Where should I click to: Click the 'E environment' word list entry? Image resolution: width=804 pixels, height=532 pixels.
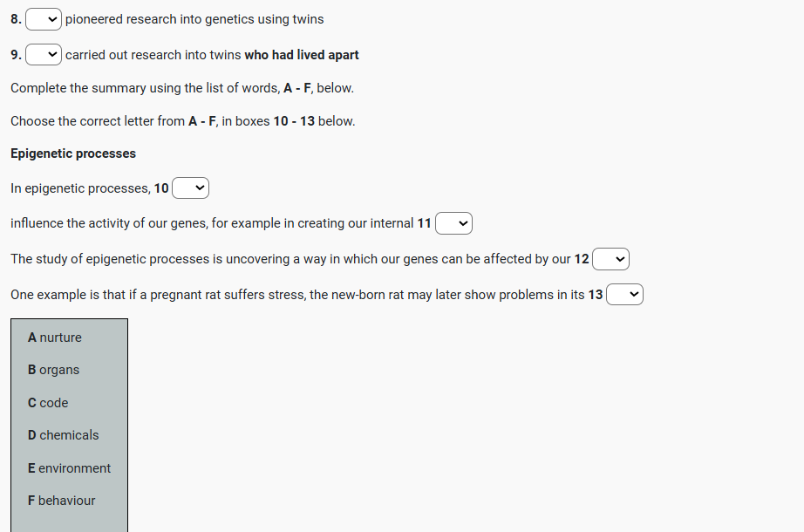(69, 468)
